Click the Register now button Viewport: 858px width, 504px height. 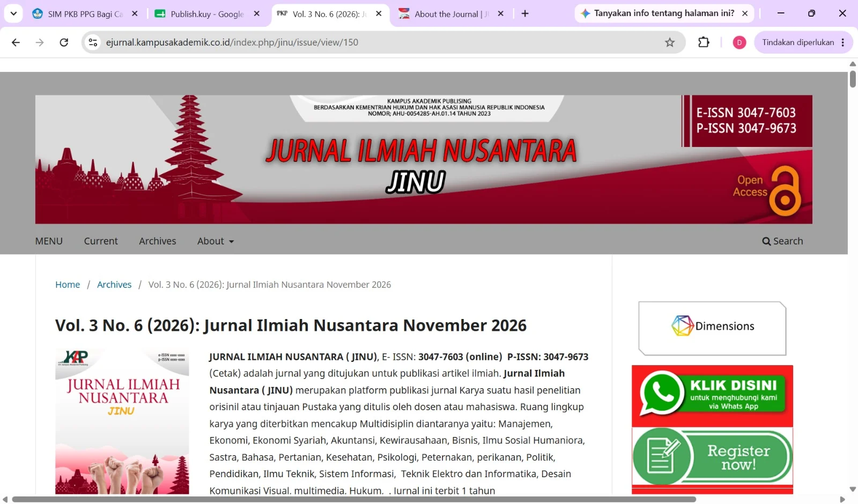tap(712, 457)
